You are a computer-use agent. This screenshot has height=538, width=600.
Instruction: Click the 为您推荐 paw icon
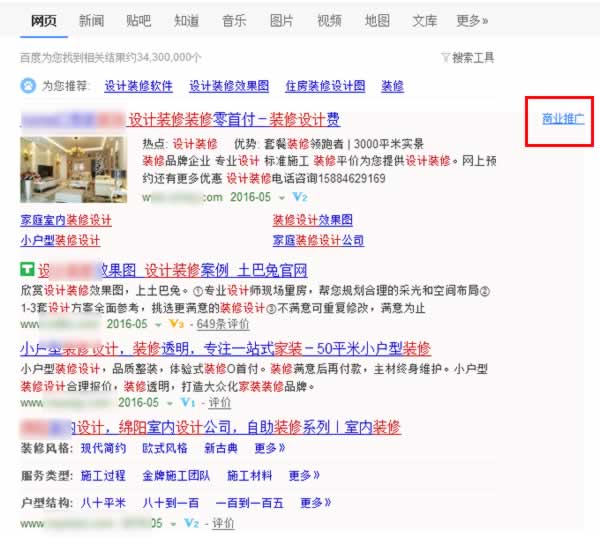click(x=27, y=86)
